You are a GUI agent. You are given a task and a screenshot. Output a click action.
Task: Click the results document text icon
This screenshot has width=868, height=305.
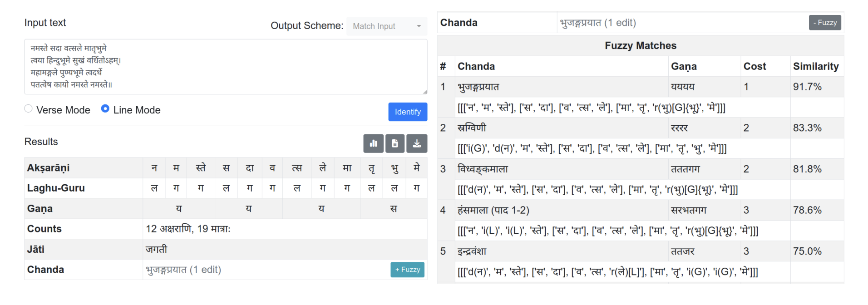click(395, 143)
